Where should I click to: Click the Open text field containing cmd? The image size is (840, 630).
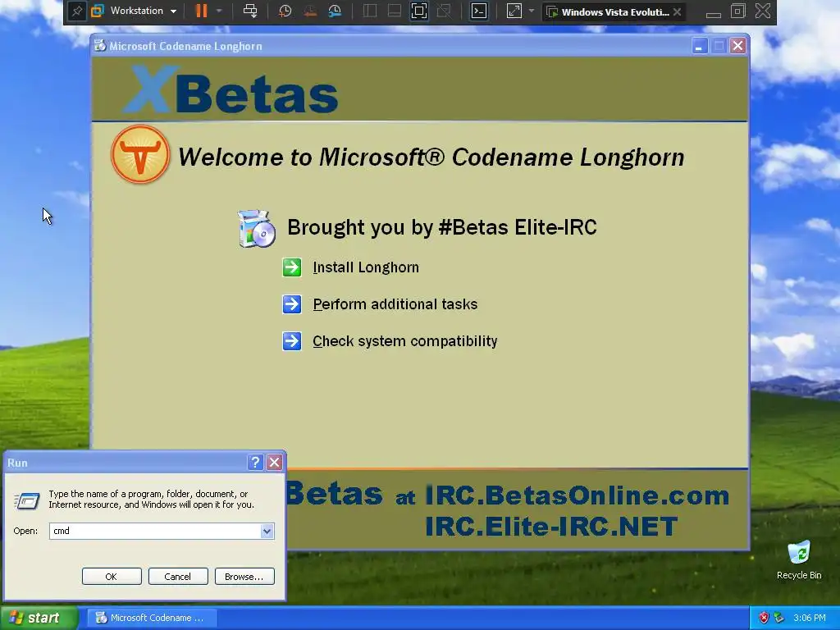tap(155, 531)
